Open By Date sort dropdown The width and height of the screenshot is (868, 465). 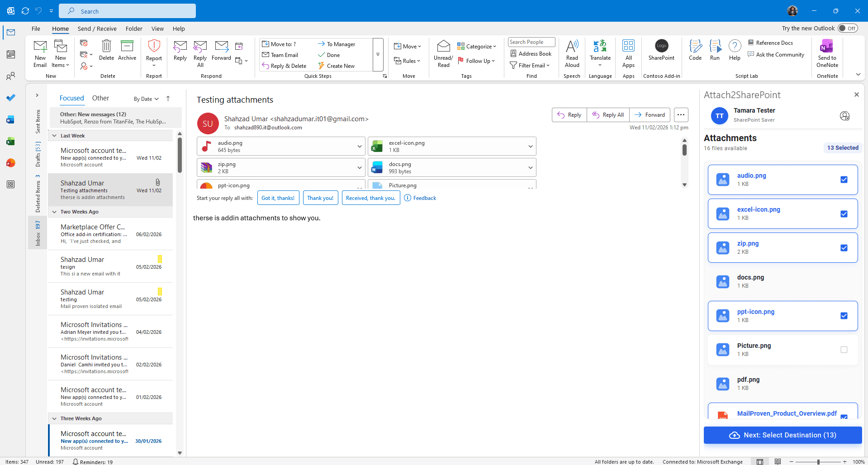(x=146, y=99)
